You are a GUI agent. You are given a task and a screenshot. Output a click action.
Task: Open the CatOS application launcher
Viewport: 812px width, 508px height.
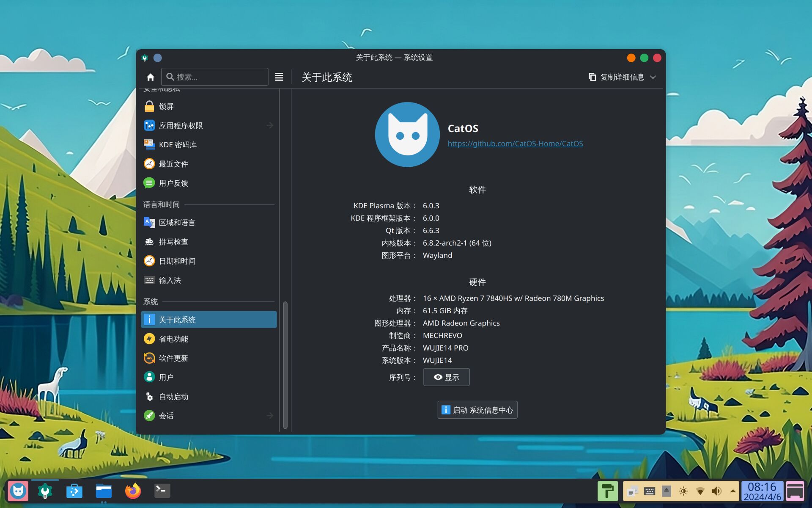[x=18, y=491]
